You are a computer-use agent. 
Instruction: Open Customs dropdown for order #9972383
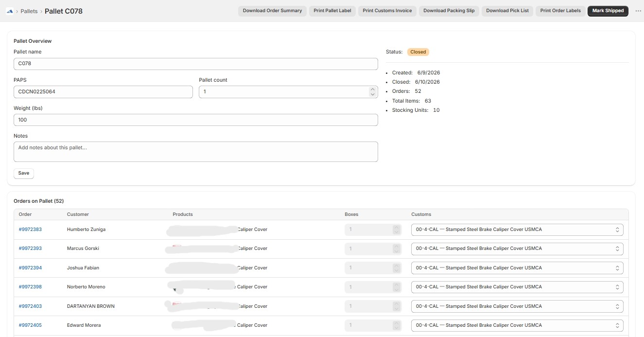pos(517,230)
